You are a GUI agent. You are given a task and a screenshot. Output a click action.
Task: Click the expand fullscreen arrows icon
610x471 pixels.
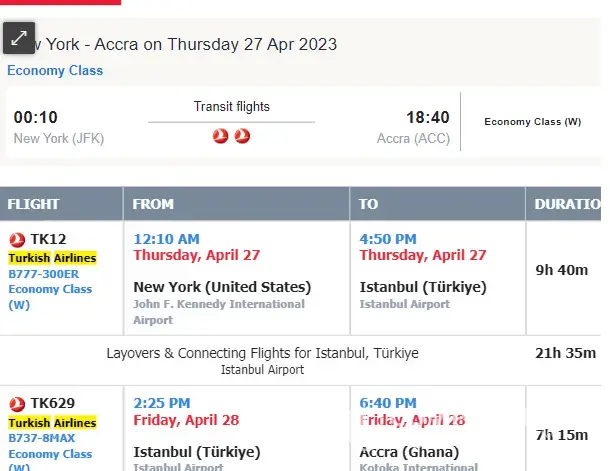[x=19, y=39]
